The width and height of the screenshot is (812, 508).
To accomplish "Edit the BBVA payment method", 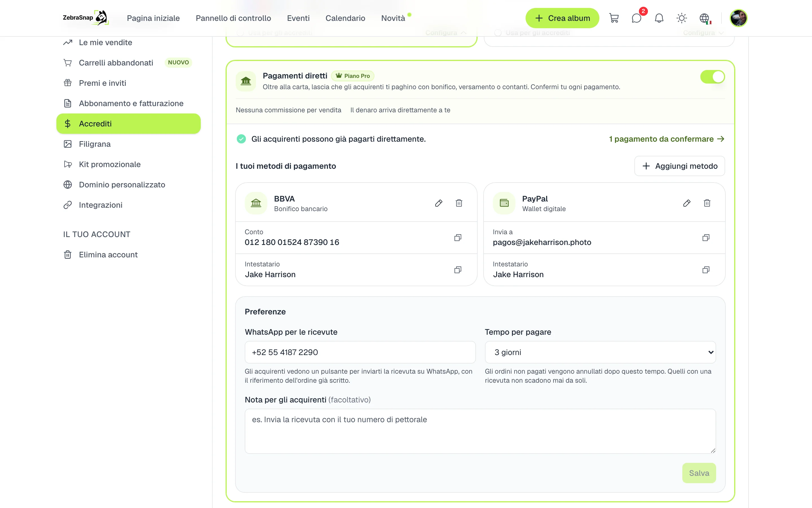I will coord(438,203).
